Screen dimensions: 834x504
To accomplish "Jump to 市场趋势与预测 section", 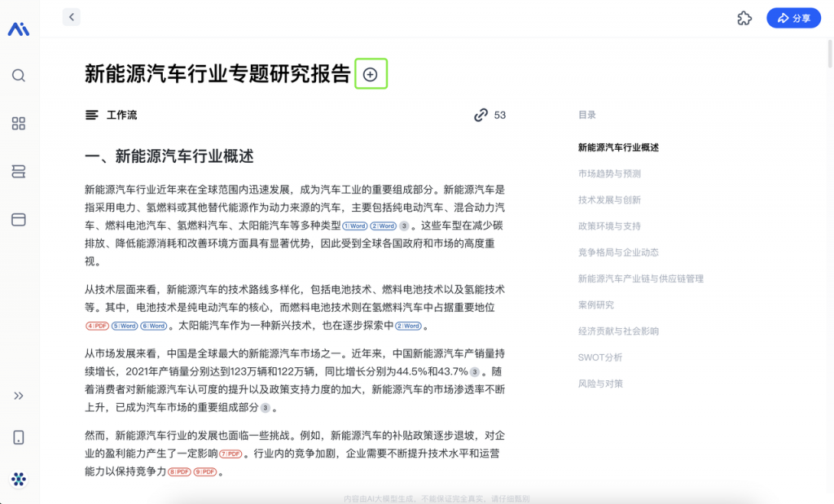I will [609, 173].
